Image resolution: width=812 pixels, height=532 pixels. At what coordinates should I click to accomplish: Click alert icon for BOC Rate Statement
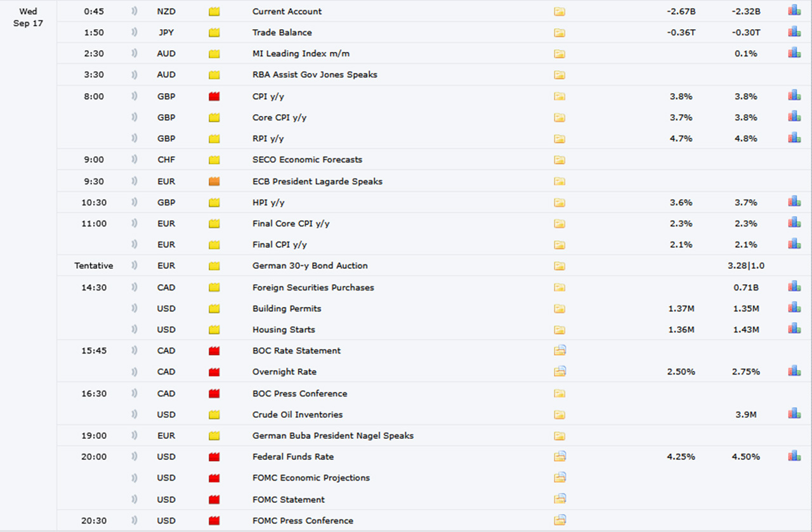coord(134,351)
